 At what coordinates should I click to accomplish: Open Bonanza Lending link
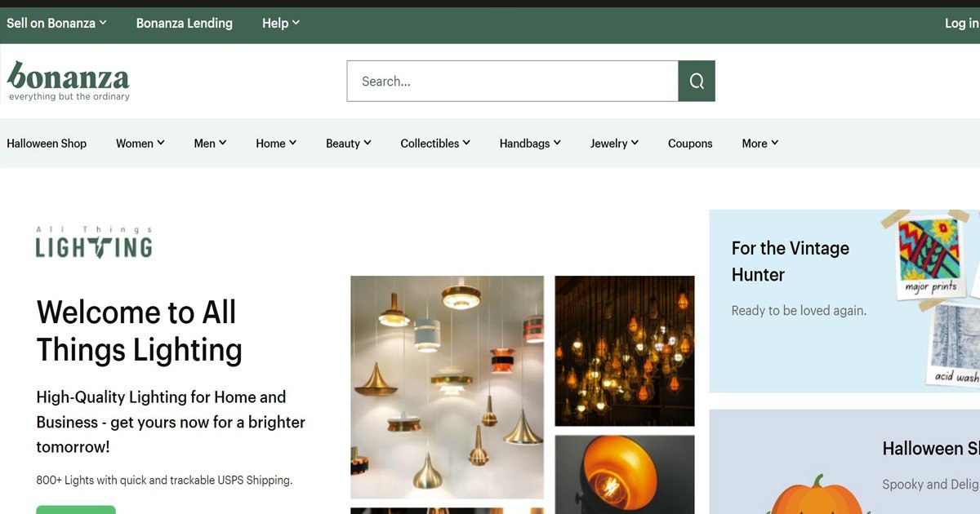click(x=185, y=23)
